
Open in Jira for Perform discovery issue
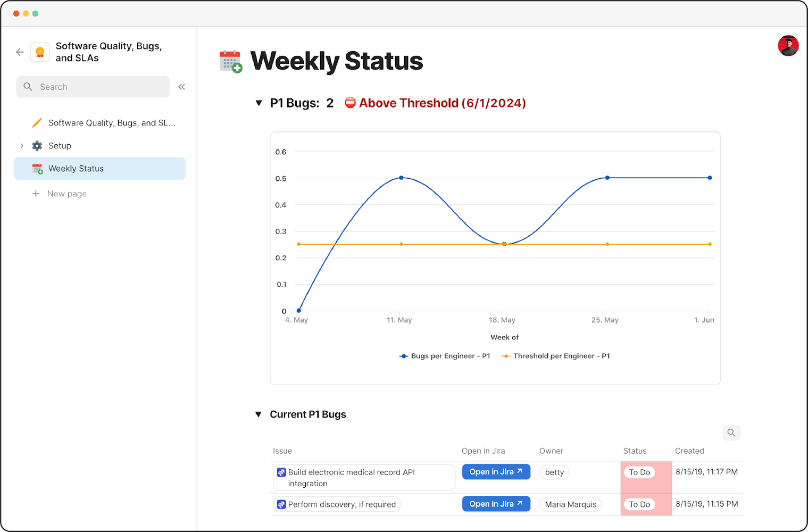[x=496, y=504]
